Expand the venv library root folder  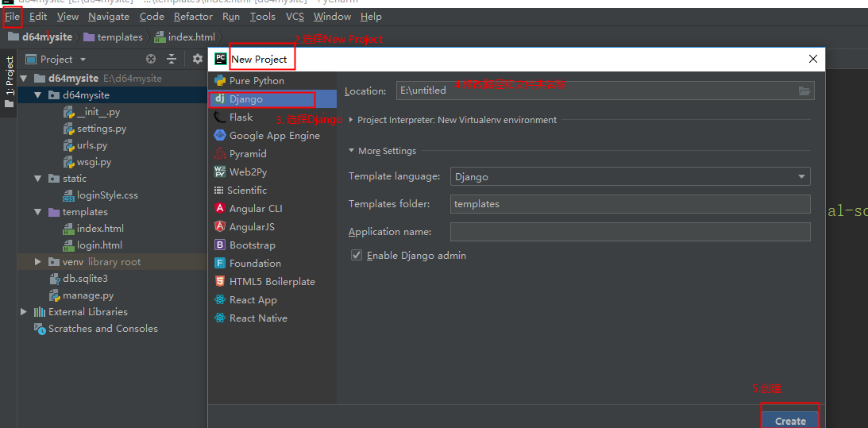[x=37, y=262]
